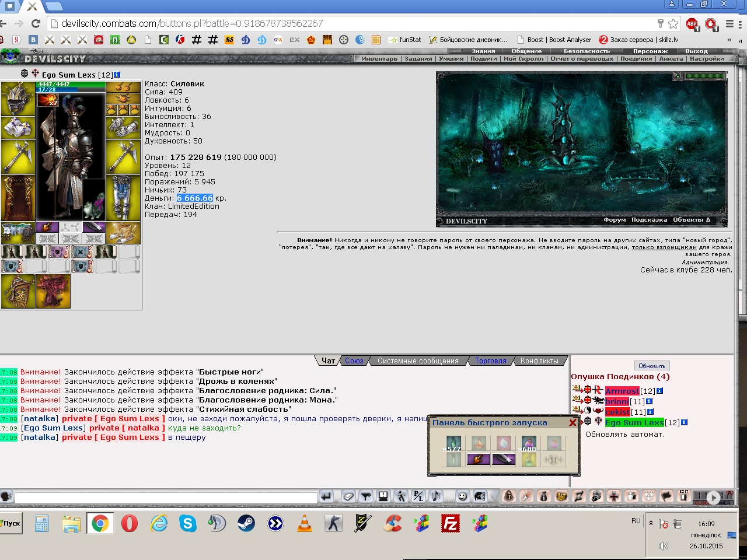Open Skype from the taskbar
Viewport: 747px width, 560px height.
coord(188,523)
